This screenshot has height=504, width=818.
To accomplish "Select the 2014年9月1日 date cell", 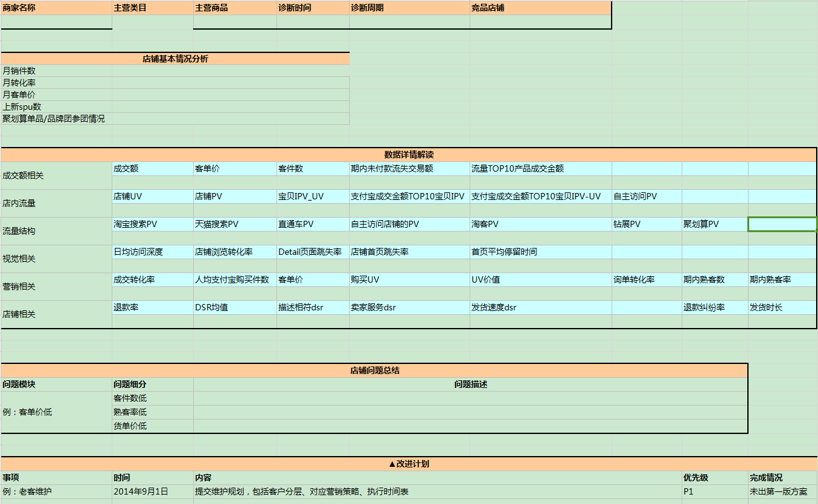I will click(153, 491).
